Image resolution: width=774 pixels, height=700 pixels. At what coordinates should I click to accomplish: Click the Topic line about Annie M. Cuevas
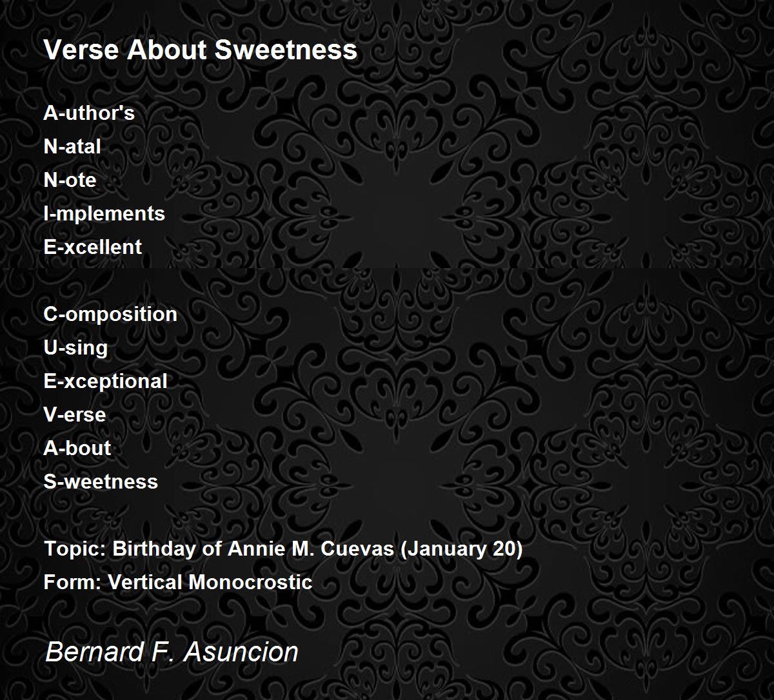tap(283, 549)
